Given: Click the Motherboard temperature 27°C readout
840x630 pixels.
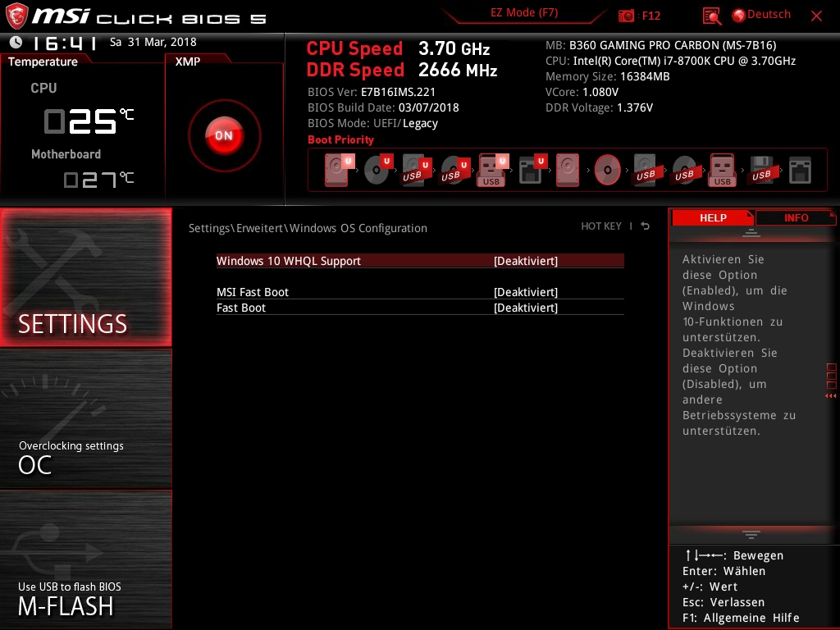Looking at the screenshot, I should [x=98, y=180].
